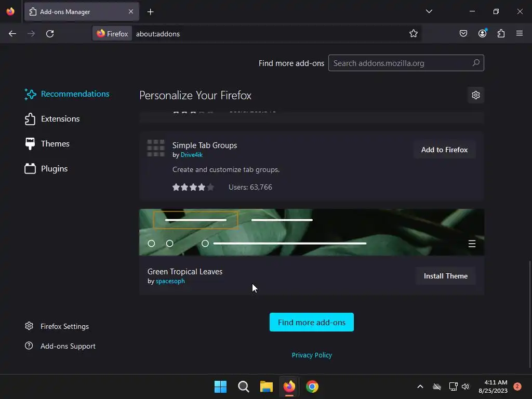The width and height of the screenshot is (532, 399).
Task: Click the cloud sync tray icon
Action: click(x=437, y=387)
